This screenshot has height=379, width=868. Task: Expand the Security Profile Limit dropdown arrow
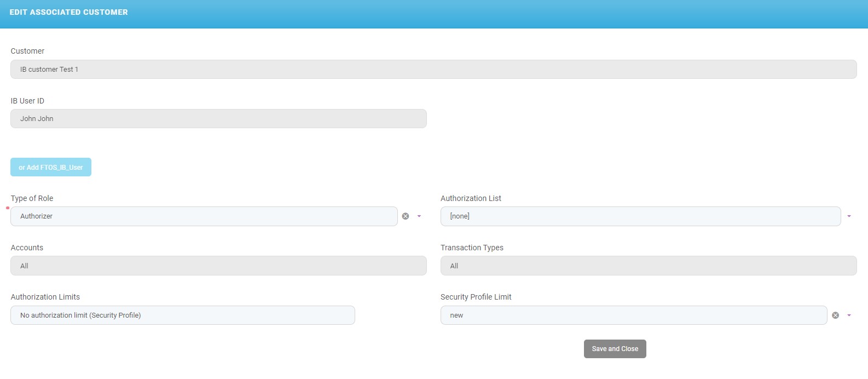pos(849,315)
